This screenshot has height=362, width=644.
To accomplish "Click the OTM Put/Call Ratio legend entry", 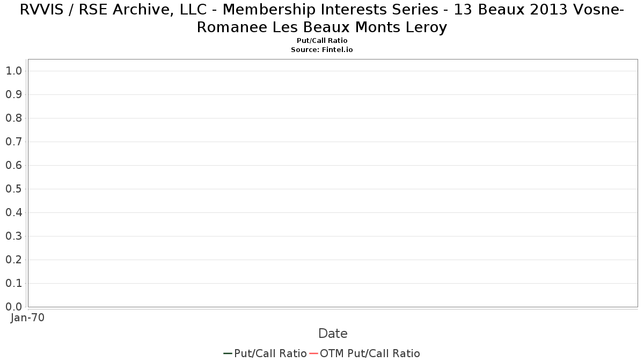I will click(x=365, y=353).
